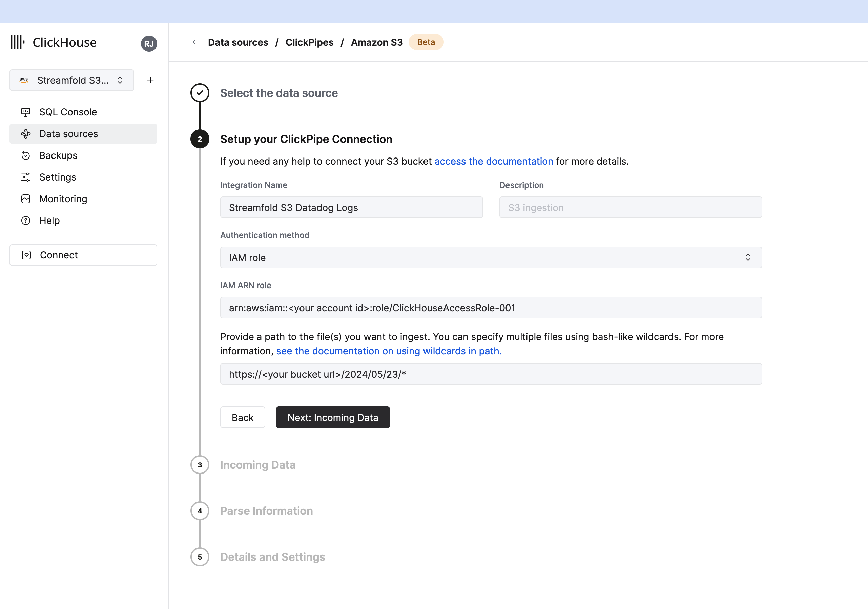
Task: Click the step 2 numbered circle
Action: tap(200, 139)
